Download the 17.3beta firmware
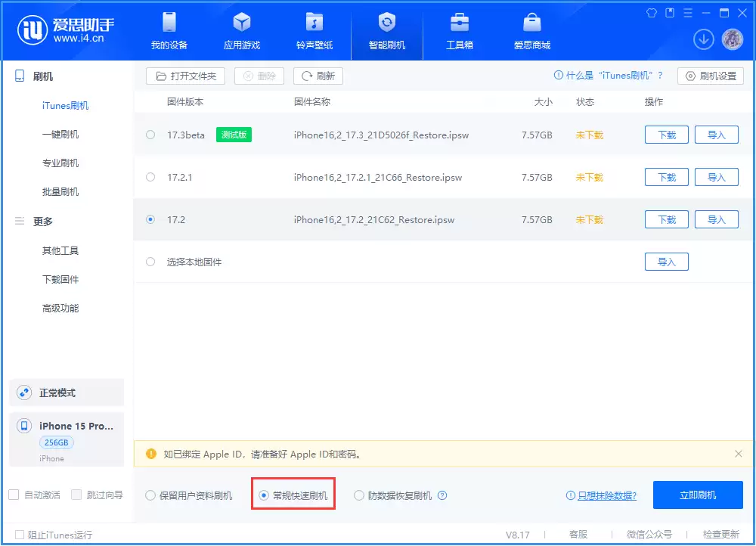Screen dimensions: 756x546 [667, 135]
